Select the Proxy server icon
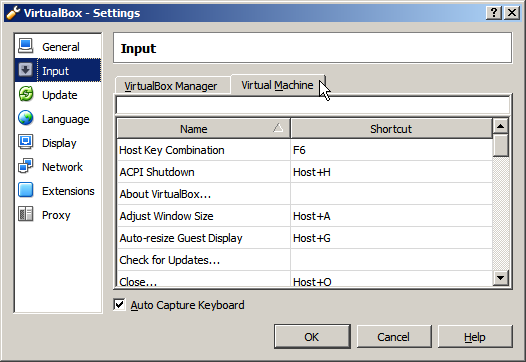The height and width of the screenshot is (362, 526). pos(25,214)
